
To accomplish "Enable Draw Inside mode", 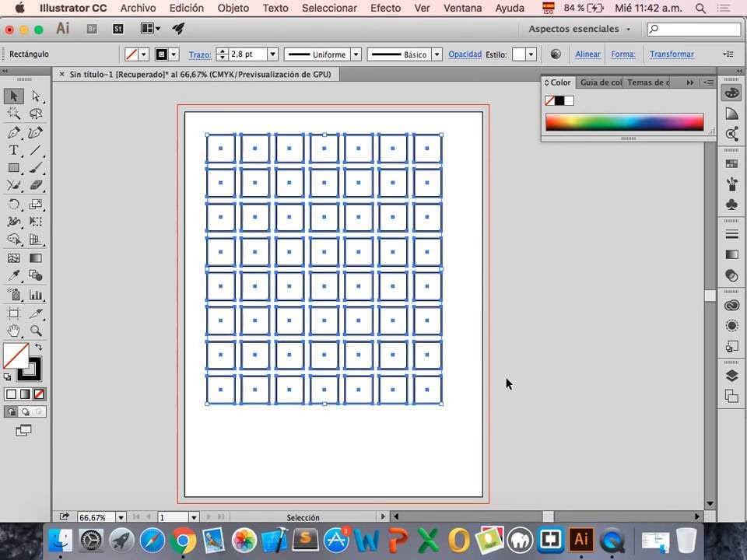I will [39, 412].
